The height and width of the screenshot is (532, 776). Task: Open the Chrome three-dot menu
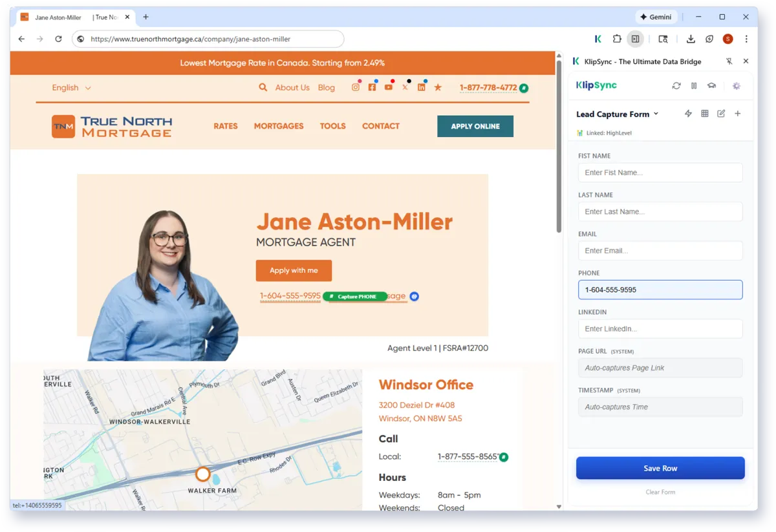746,39
